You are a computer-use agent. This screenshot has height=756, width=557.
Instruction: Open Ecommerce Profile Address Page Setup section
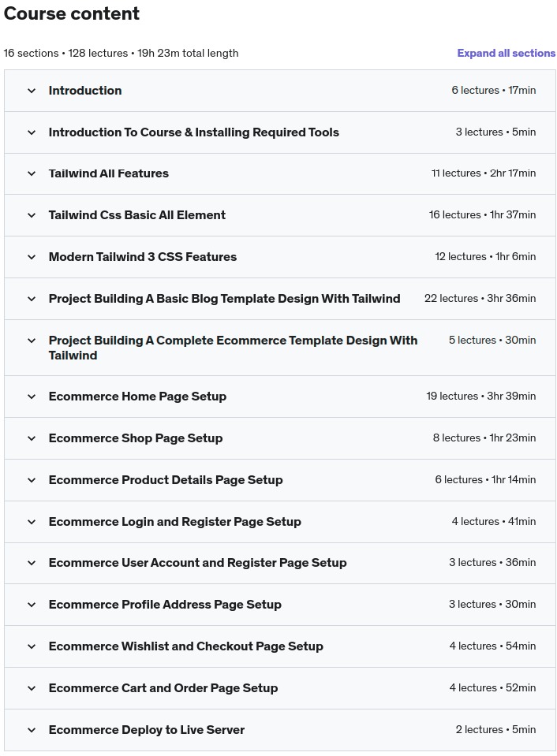(x=165, y=605)
